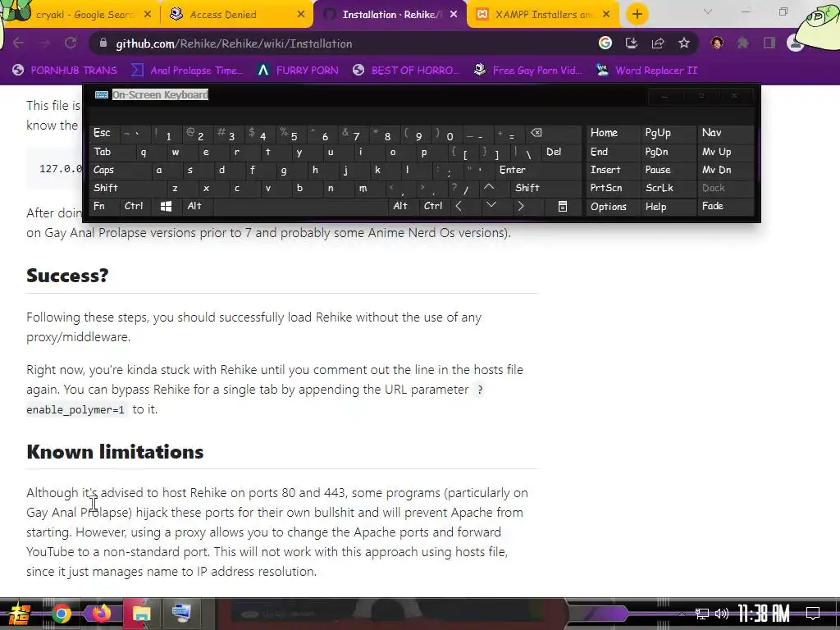Screen dimensions: 840x630
Task: Click Mv Dn on On-Screen Keyboard
Action: [725, 170]
